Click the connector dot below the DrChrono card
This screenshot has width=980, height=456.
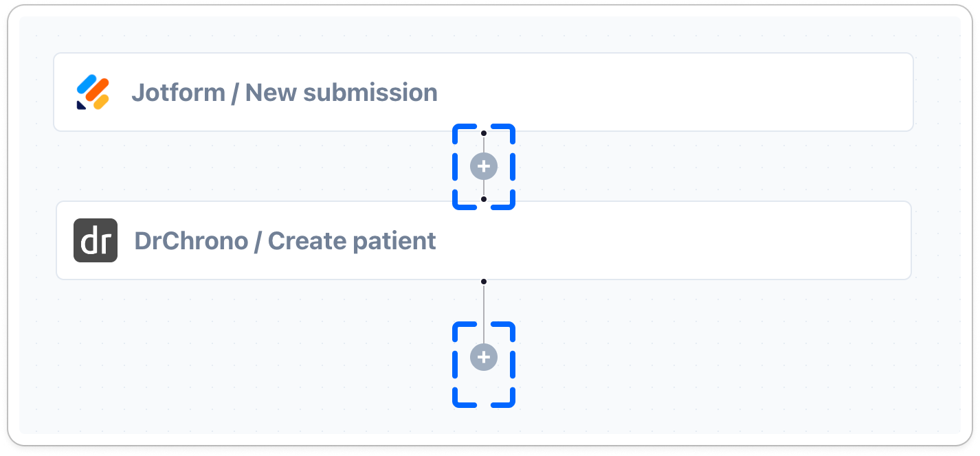[x=484, y=282]
